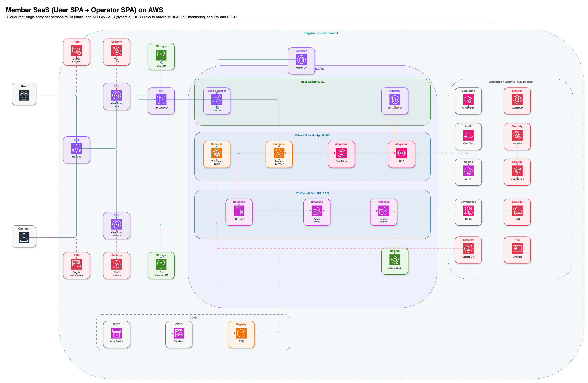588x383 pixels.
Task: Click the Cognito user pool icon
Action: pos(77,51)
